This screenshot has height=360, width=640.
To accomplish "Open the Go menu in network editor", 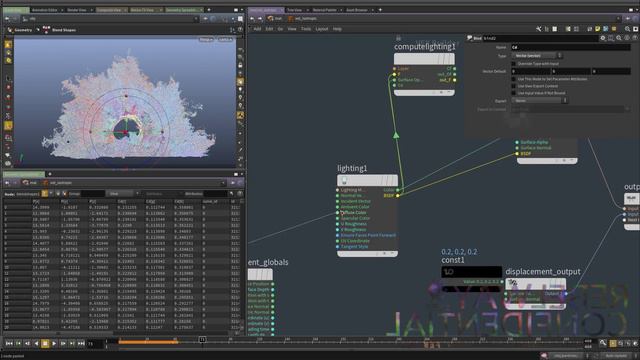I will coord(280,29).
